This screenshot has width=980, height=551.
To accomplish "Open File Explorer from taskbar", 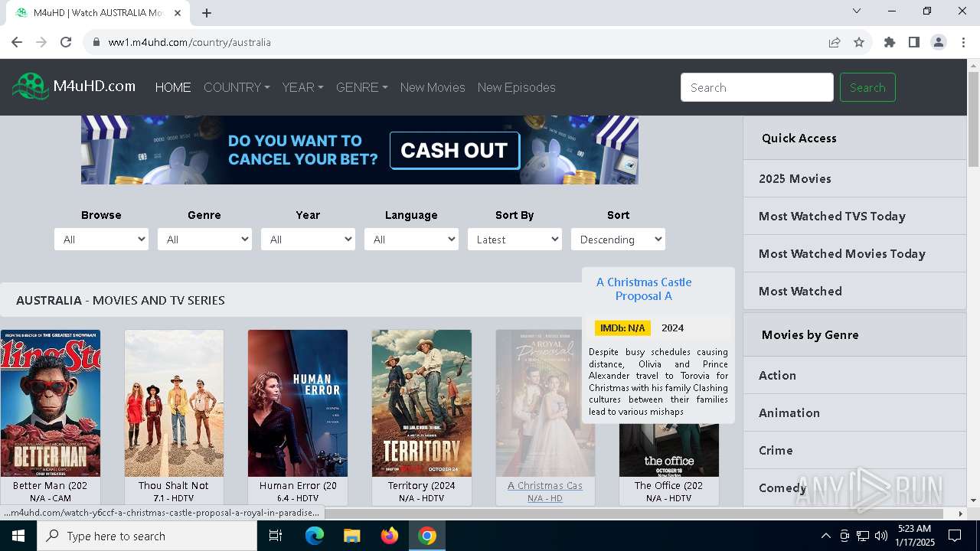I will (x=351, y=536).
